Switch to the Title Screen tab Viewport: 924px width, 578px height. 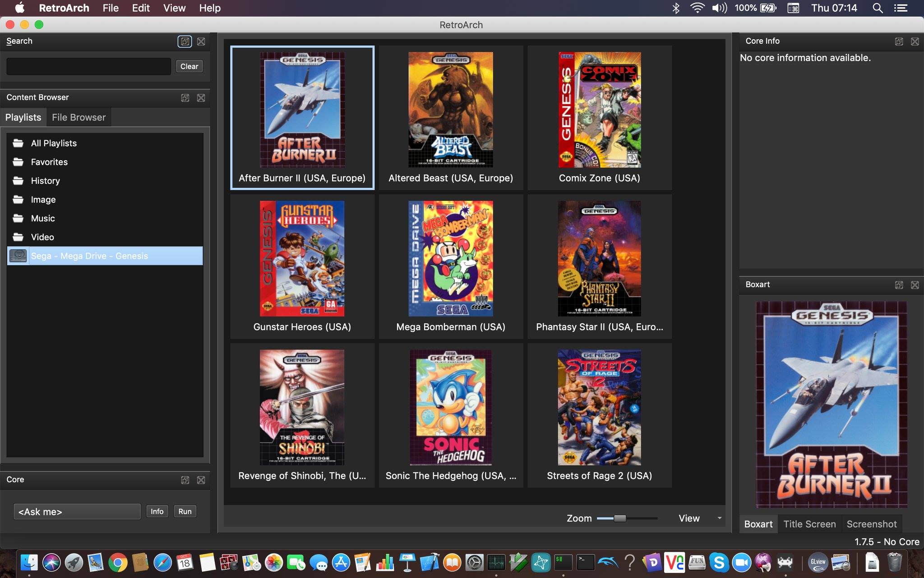point(809,524)
